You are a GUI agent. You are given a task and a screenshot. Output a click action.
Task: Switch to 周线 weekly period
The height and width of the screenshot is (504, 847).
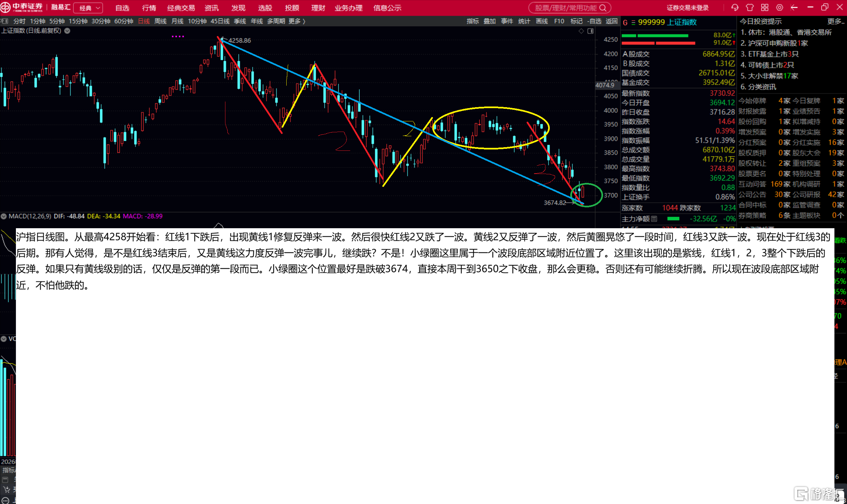[x=161, y=21]
